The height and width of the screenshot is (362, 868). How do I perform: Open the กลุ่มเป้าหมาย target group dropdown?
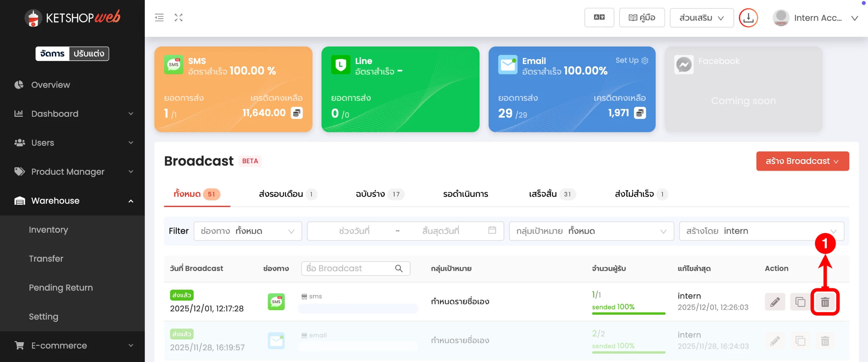(591, 231)
